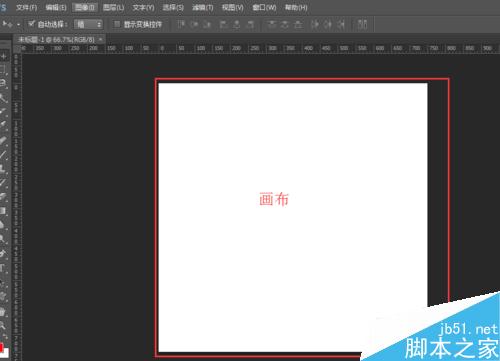Expand the Move tool preset picker arrow
Image resolution: width=500 pixels, height=361 pixels.
point(18,24)
